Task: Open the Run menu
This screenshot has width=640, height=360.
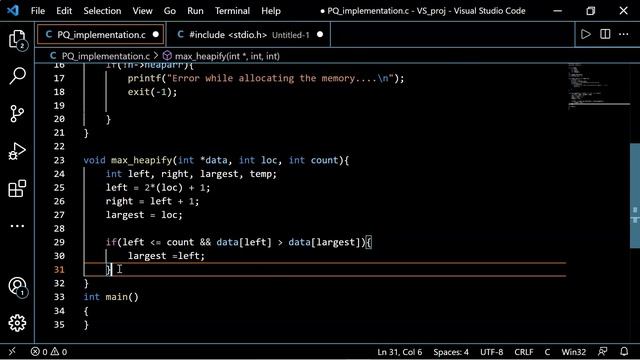Action: click(195, 11)
